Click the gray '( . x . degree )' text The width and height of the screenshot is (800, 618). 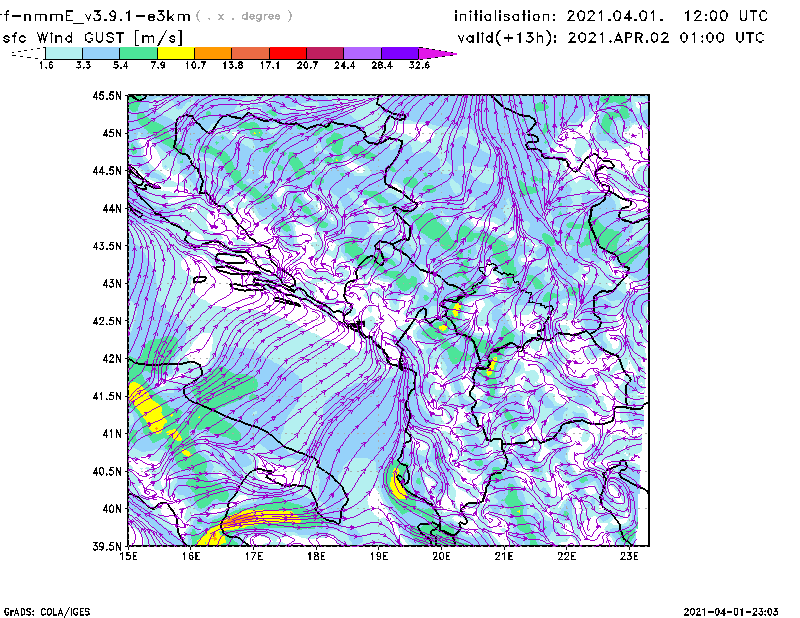click(244, 16)
